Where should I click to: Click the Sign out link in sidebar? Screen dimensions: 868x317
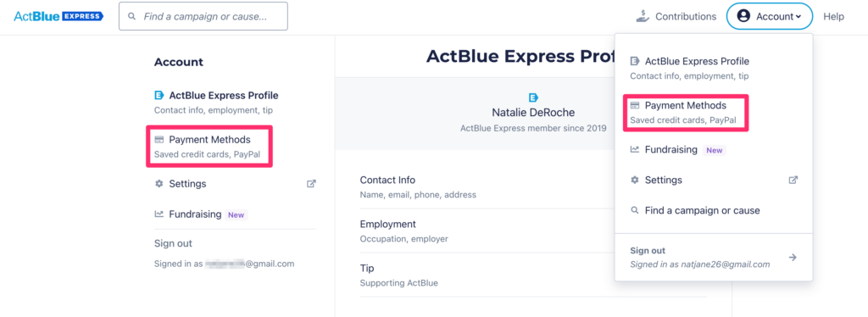(x=173, y=243)
